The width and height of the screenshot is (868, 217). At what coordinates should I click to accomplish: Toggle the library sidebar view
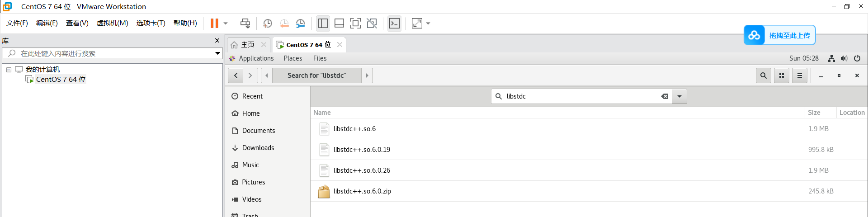click(323, 23)
